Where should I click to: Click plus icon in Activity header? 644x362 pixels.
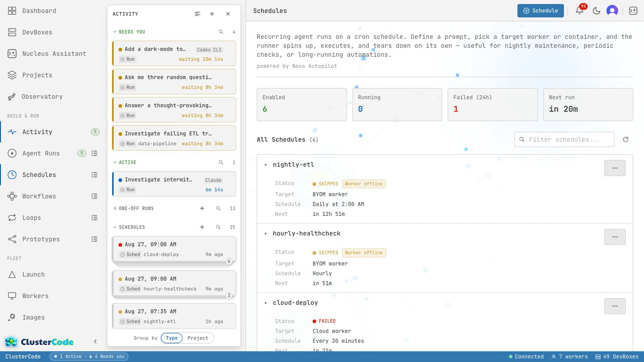click(x=212, y=14)
